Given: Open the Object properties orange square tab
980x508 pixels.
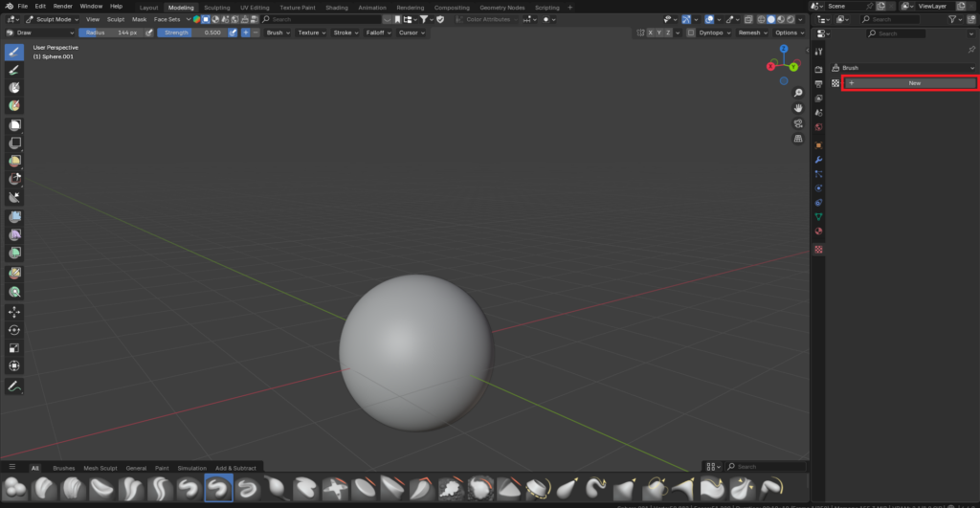Looking at the screenshot, I should click(x=819, y=145).
